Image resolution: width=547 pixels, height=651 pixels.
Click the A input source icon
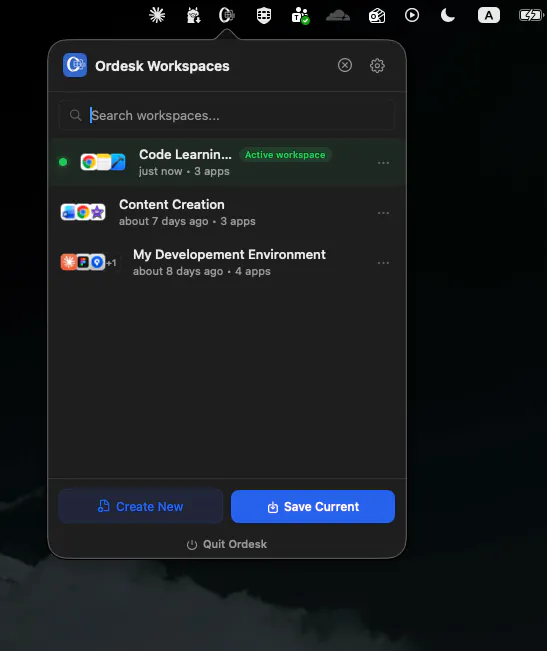[489, 15]
